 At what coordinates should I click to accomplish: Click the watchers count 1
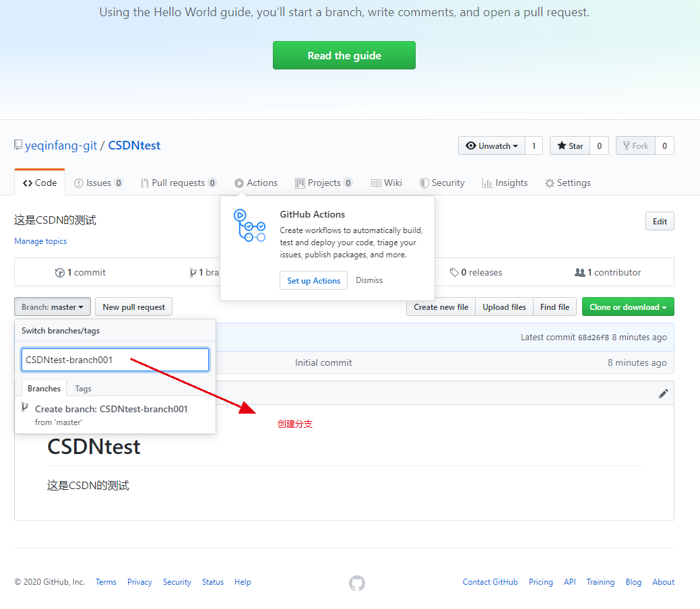pos(534,146)
